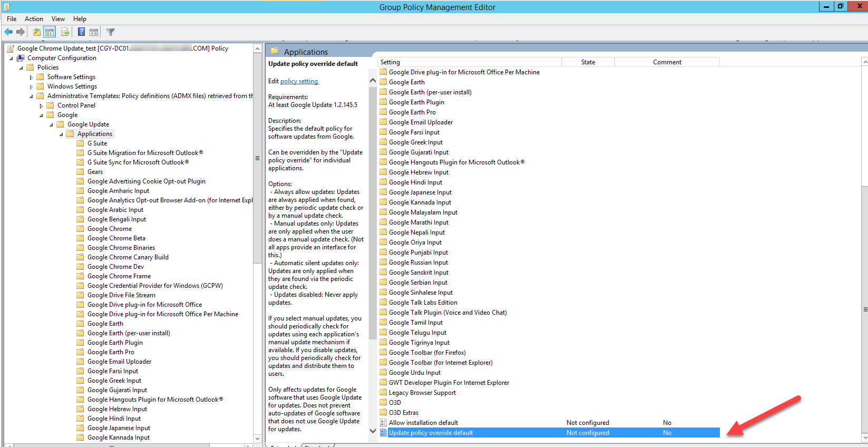Open Google Talk Labs Edition folder in list
868x447 pixels.
click(x=423, y=303)
